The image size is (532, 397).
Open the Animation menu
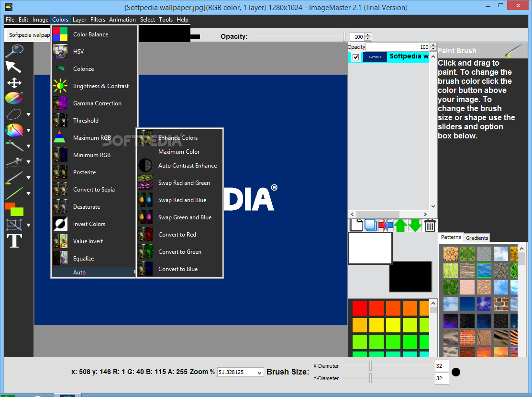point(122,19)
